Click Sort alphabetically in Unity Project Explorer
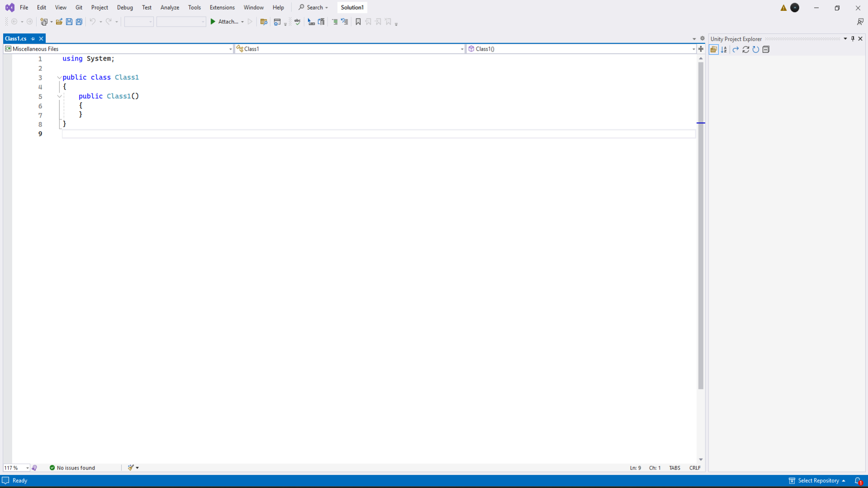The height and width of the screenshot is (488, 868). (724, 50)
